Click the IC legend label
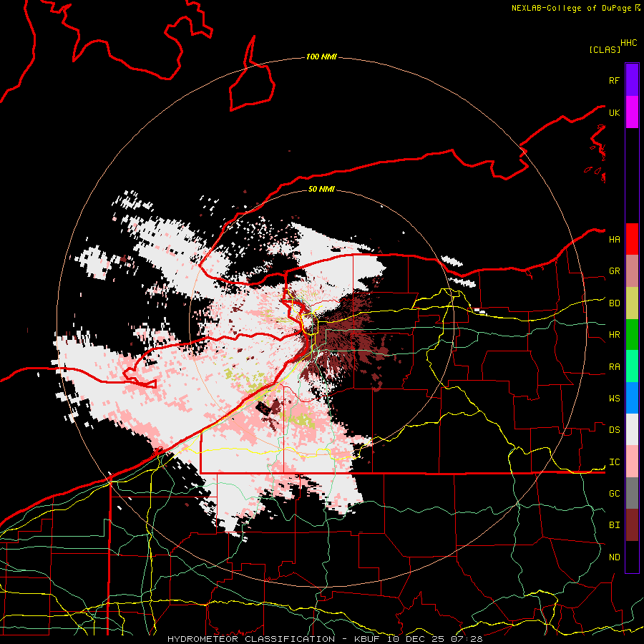This screenshot has height=644, width=644. [614, 462]
